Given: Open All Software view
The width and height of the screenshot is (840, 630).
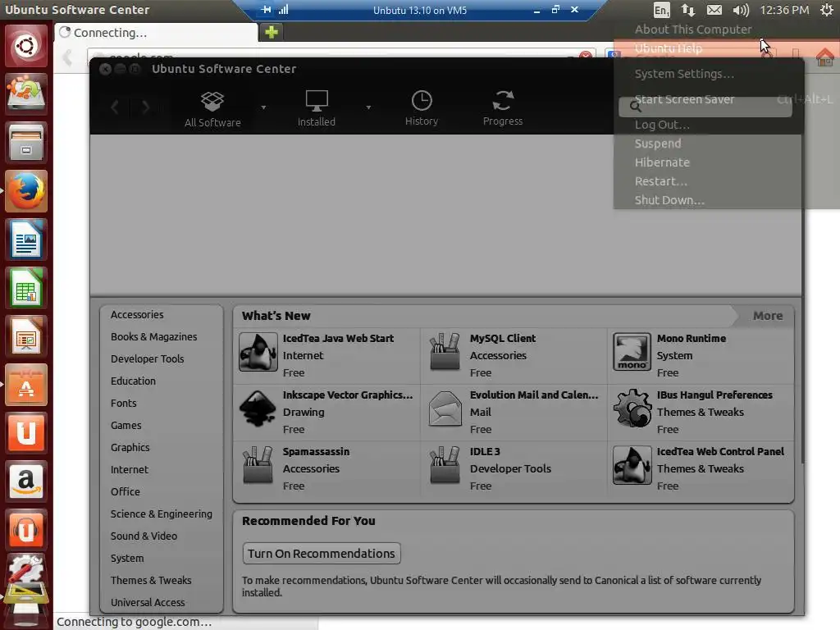Looking at the screenshot, I should click(x=212, y=109).
